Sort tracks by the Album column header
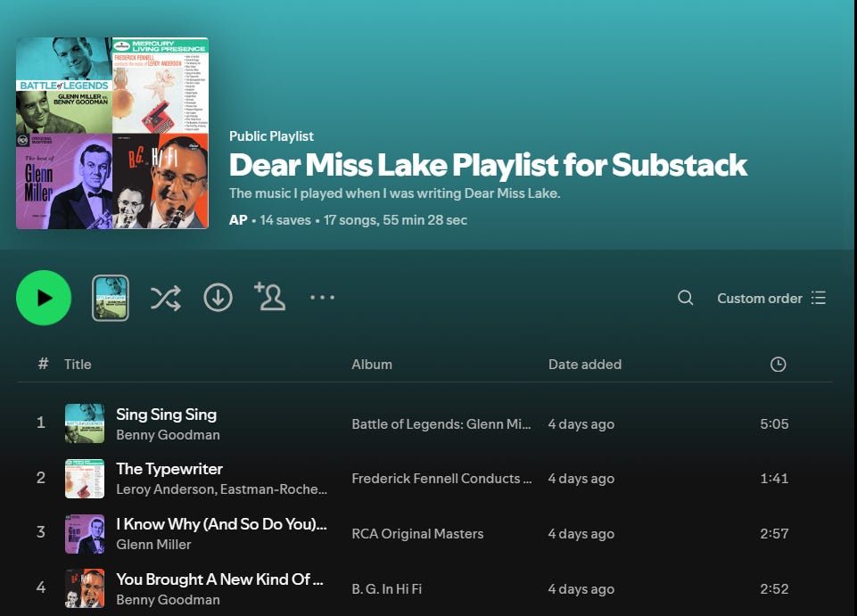Screen dimensions: 857x616 (x=372, y=365)
